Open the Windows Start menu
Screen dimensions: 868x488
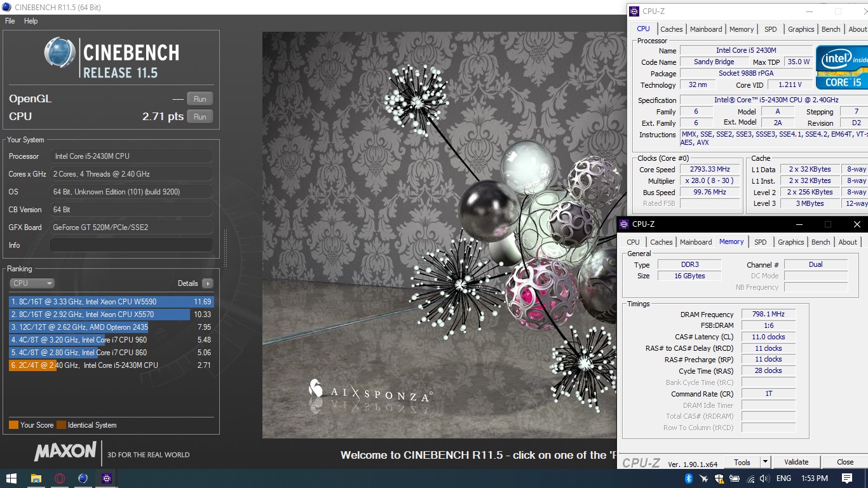11,478
